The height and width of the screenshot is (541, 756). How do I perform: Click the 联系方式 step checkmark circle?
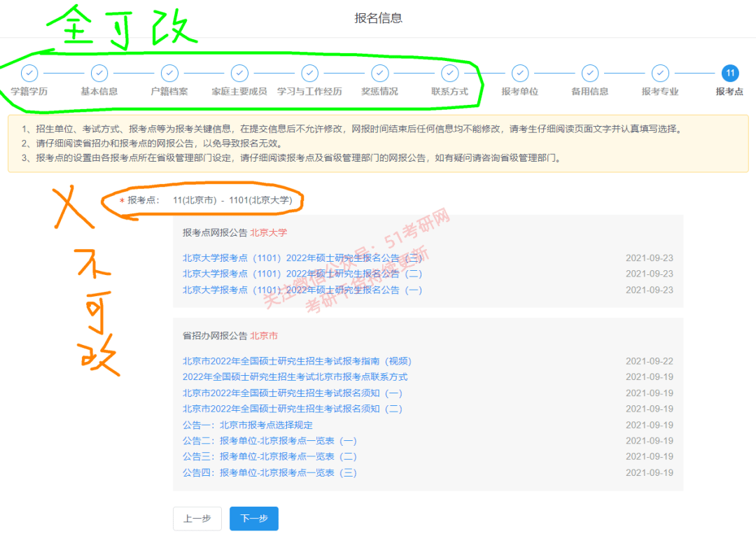(x=450, y=73)
